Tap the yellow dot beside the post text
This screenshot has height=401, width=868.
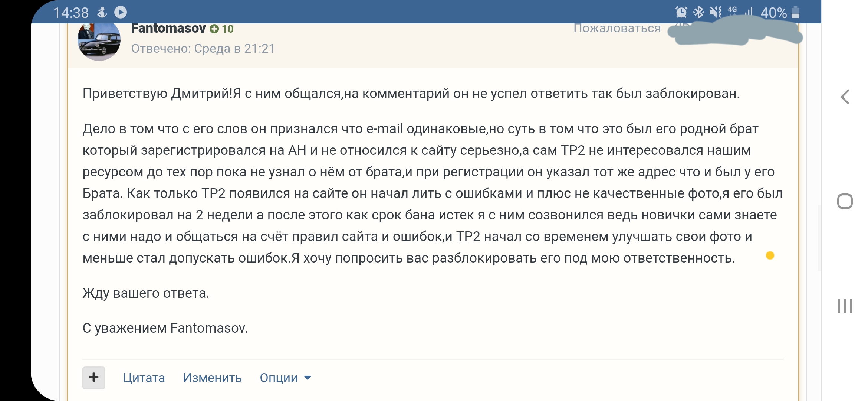coord(770,255)
